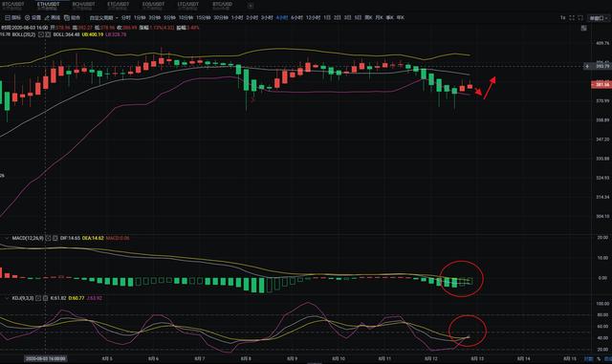Select the 3小时 interval
This screenshot has width=612, height=364.
pos(267,17)
